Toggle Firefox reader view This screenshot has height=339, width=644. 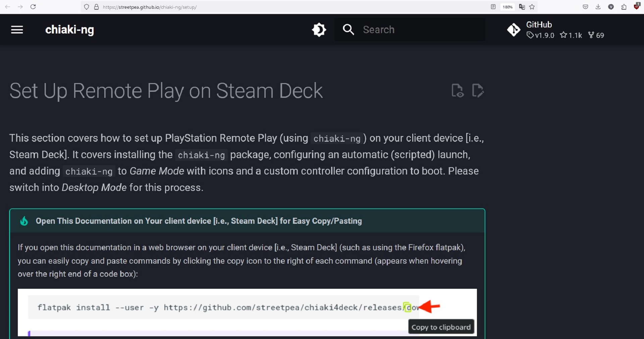point(493,7)
